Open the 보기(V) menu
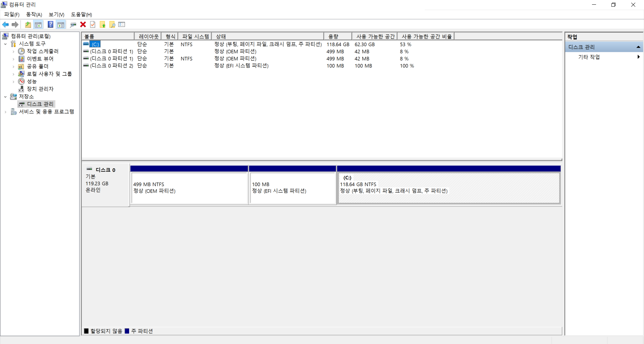The image size is (644, 344). tap(56, 14)
